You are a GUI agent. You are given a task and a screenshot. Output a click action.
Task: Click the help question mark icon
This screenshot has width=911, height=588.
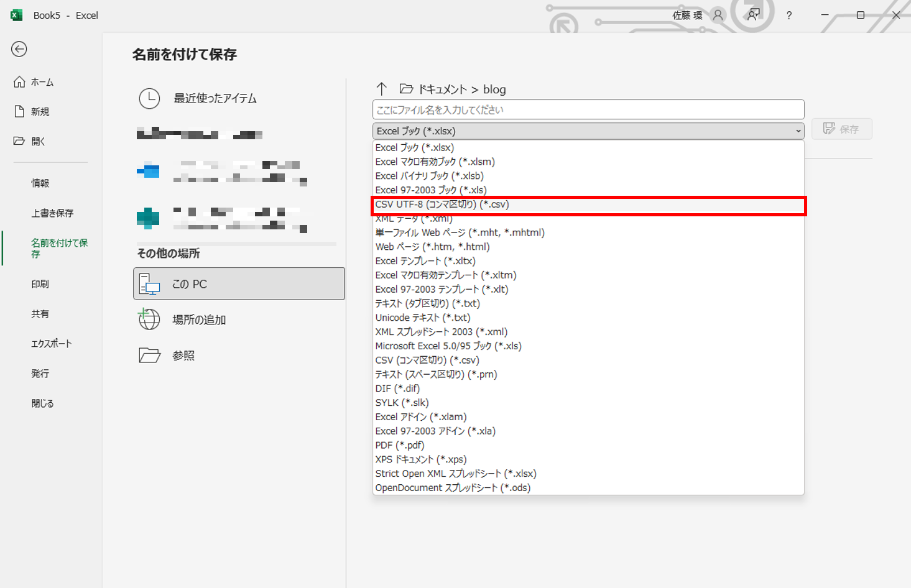tap(788, 15)
